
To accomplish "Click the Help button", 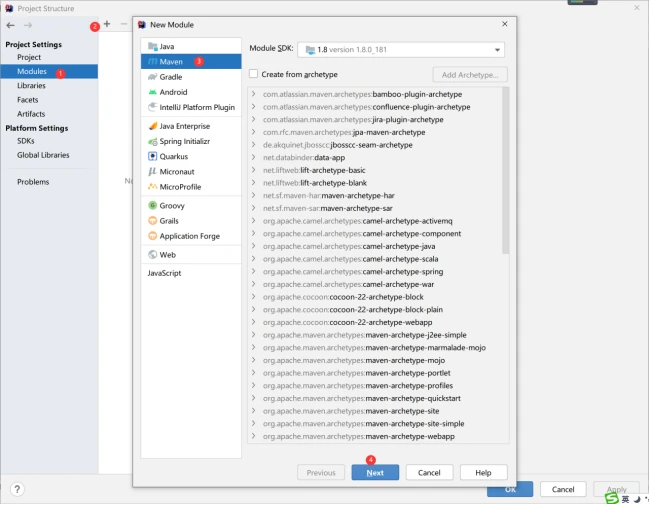I will click(483, 472).
